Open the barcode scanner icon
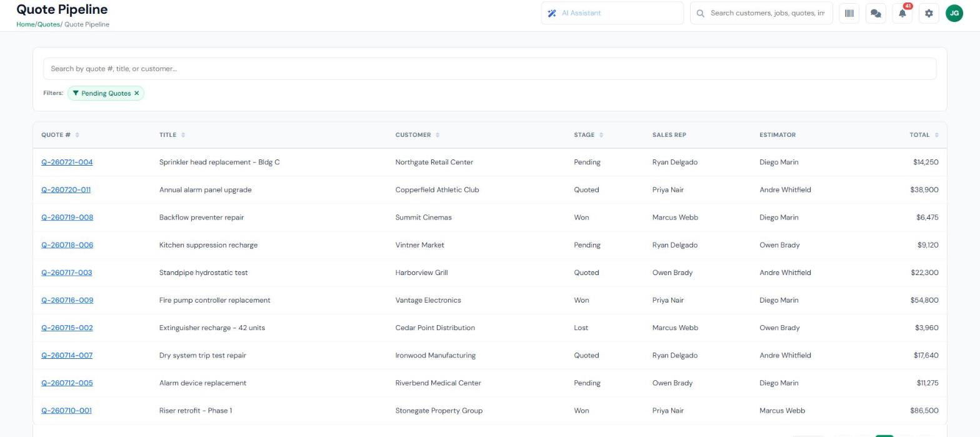Screen dimensions: 980x437 click(849, 13)
